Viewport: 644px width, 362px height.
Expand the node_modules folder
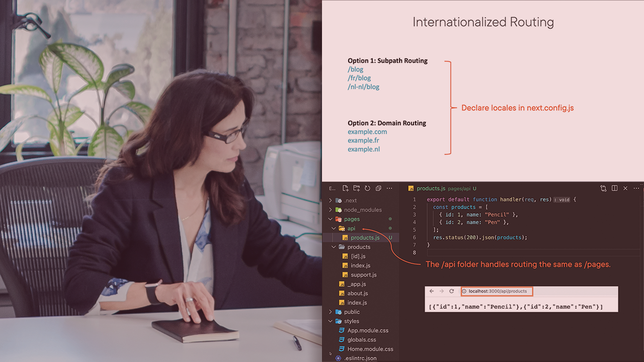coord(362,210)
